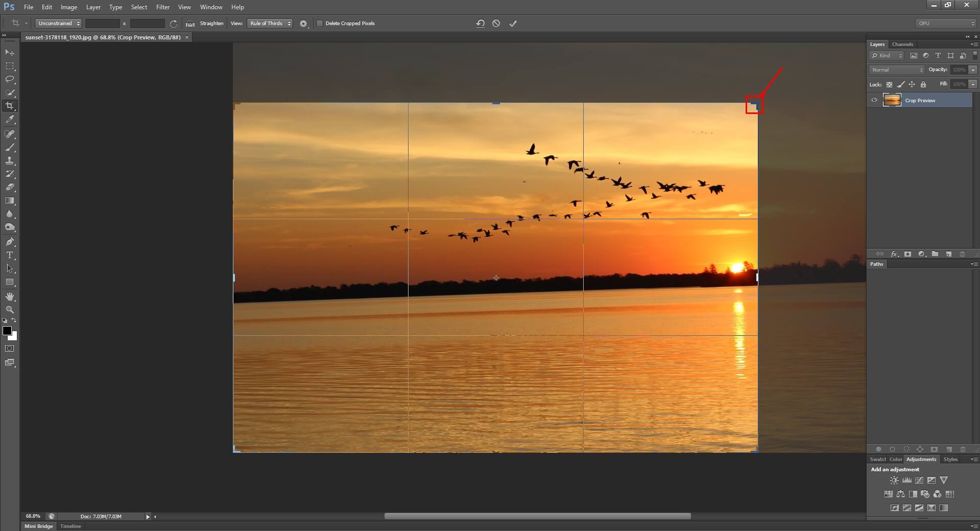Viewport: 980px width, 531px height.
Task: Select the Horizontal Type tool
Action: [x=10, y=255]
